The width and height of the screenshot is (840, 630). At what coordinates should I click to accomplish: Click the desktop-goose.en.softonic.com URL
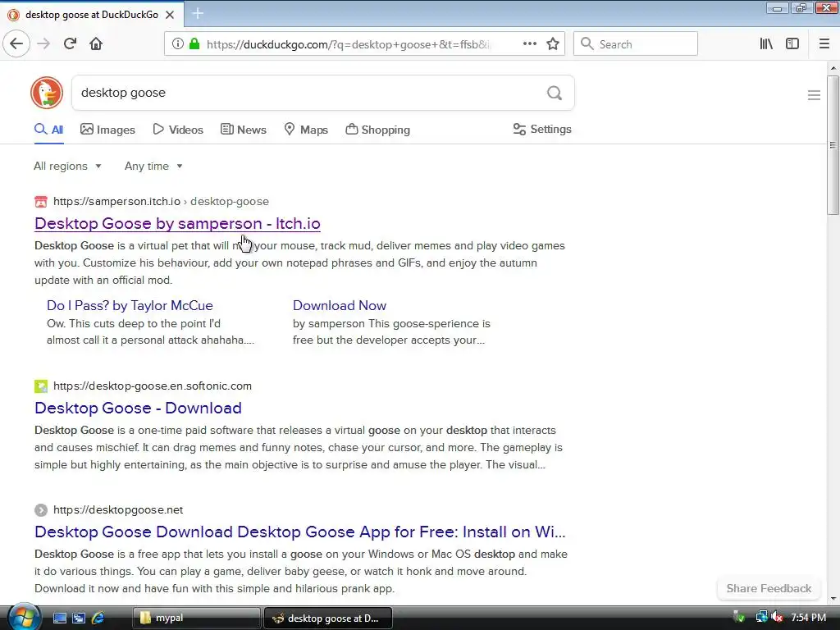pyautogui.click(x=152, y=386)
